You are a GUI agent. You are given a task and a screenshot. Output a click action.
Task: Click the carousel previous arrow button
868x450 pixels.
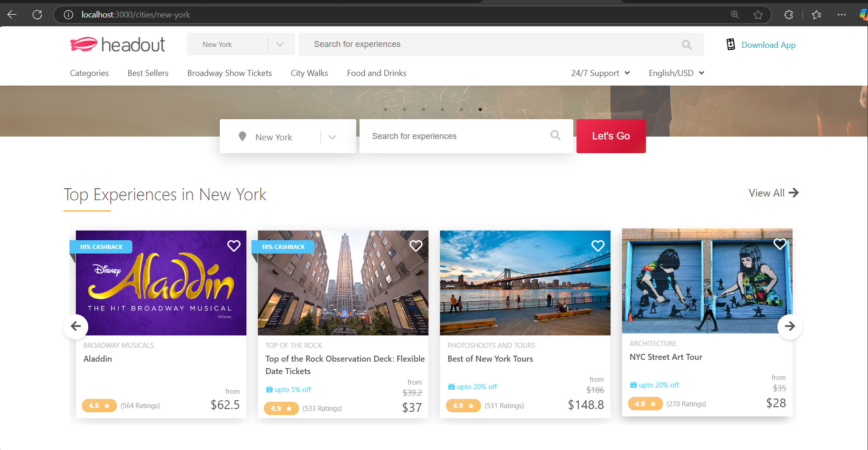(x=76, y=327)
